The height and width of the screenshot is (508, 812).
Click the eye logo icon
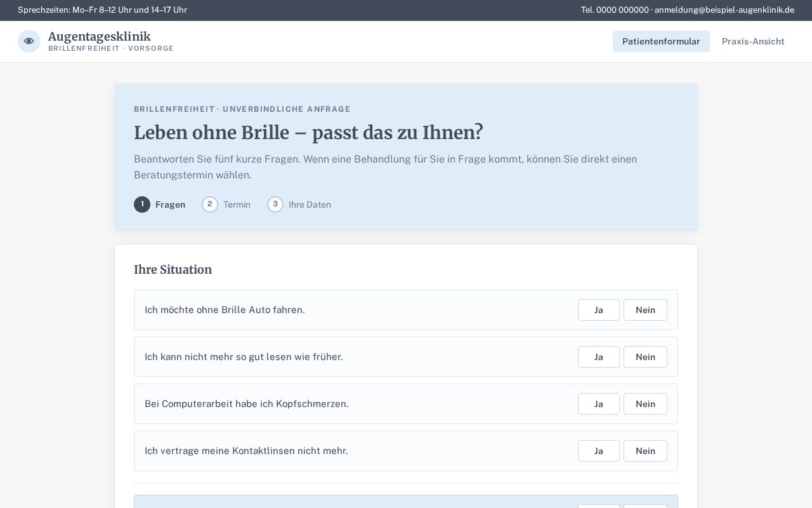pos(29,41)
